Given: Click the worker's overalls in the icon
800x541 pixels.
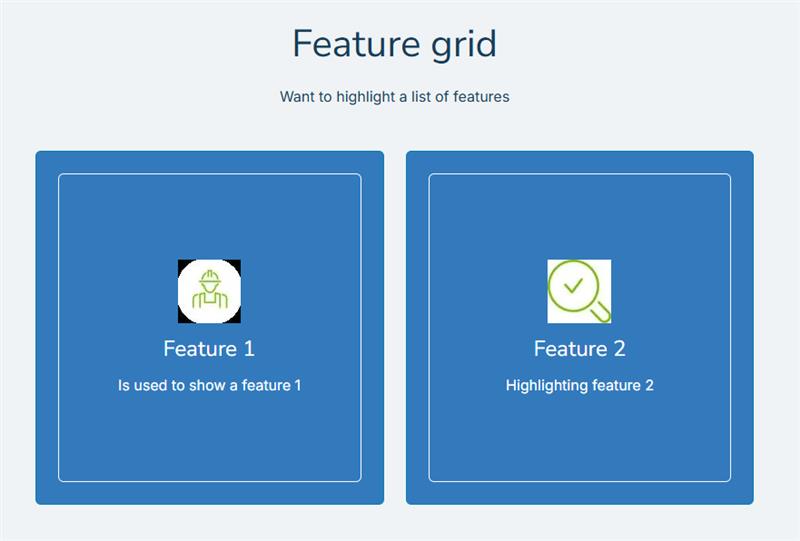Looking at the screenshot, I should point(210,301).
